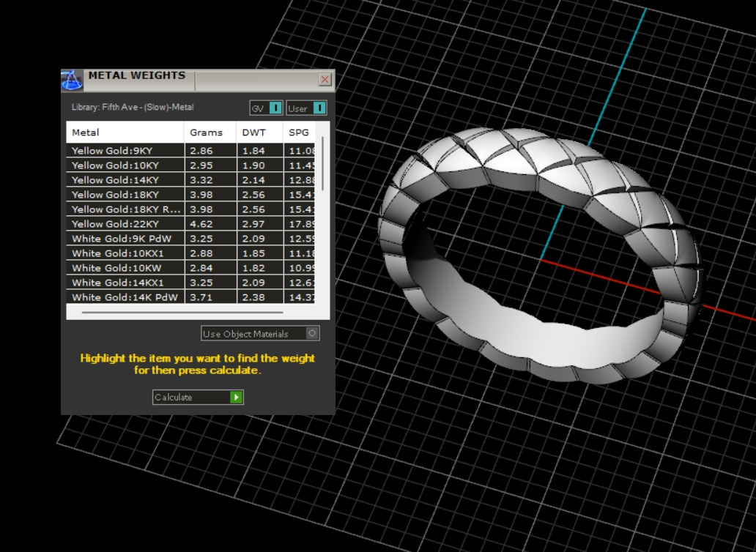
Task: Click the vertical scrollbar of metal list
Action: pos(322,164)
